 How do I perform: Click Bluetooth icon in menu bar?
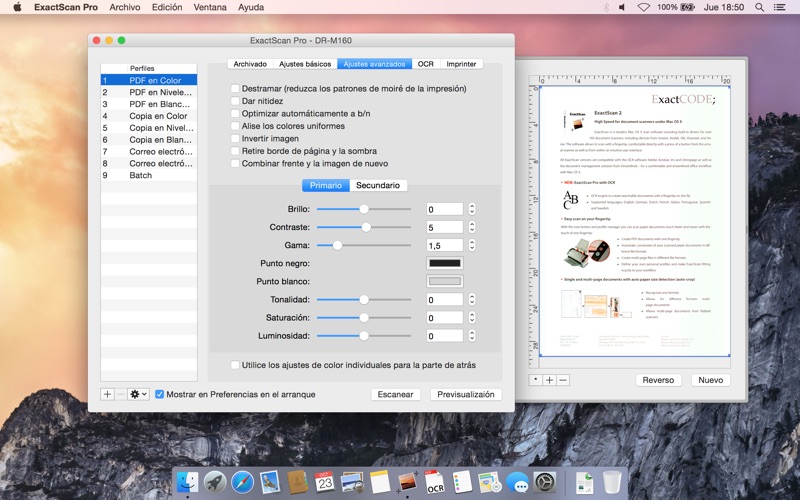coord(606,7)
